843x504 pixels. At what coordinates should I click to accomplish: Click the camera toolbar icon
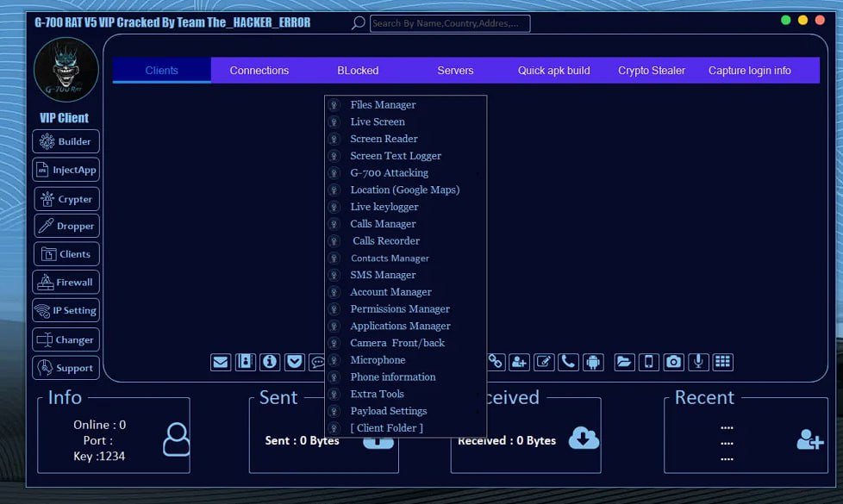coord(673,362)
